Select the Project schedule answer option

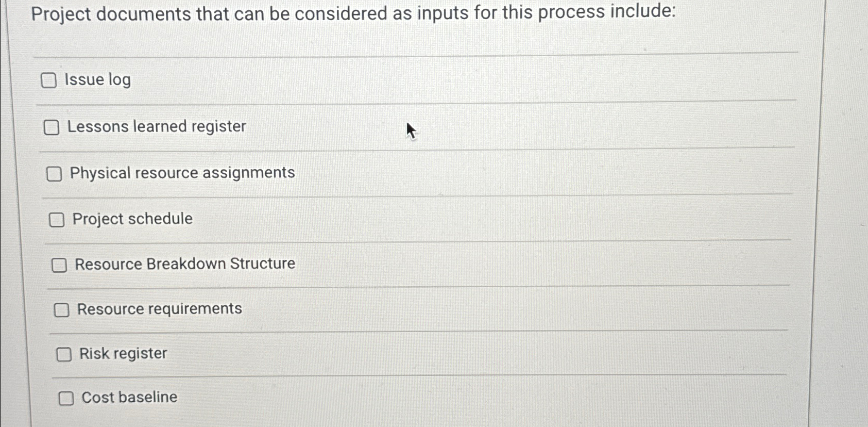(131, 219)
